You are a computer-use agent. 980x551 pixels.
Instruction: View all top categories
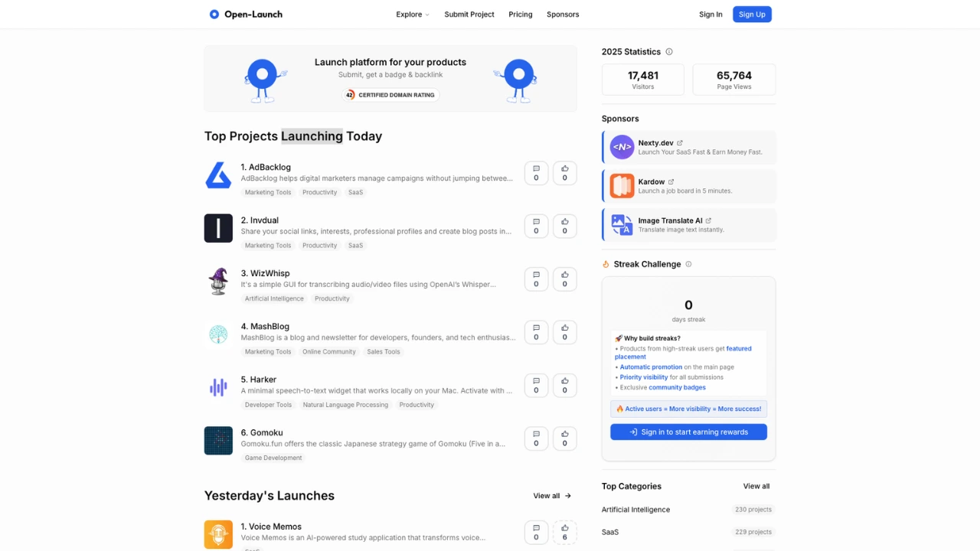point(756,486)
